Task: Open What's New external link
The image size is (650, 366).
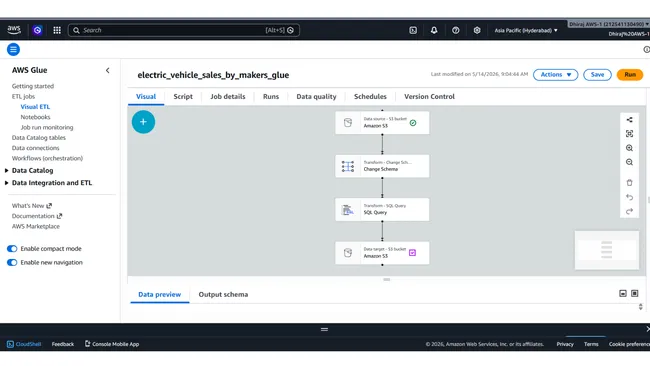Action: click(32, 206)
